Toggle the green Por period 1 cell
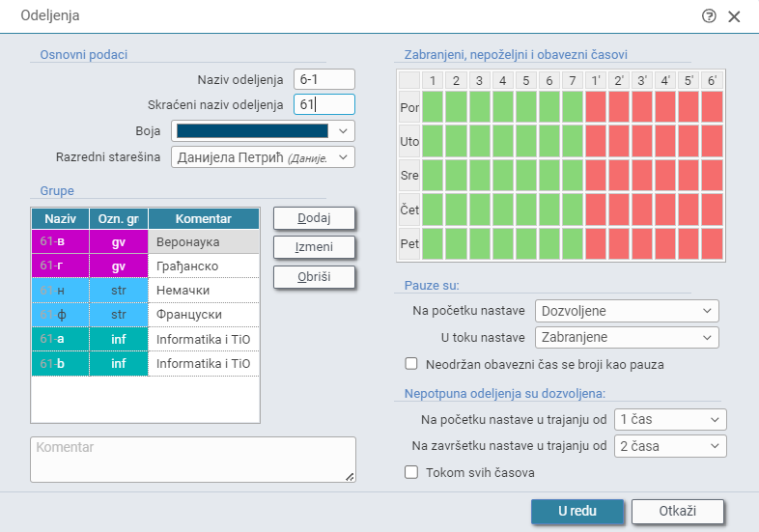Image resolution: width=759 pixels, height=532 pixels. (433, 107)
